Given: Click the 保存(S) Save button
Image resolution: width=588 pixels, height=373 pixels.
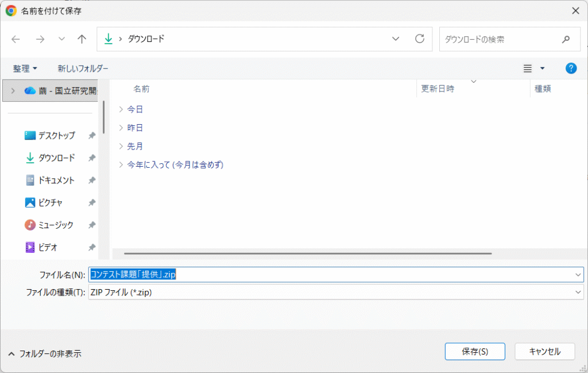Looking at the screenshot, I should (474, 352).
